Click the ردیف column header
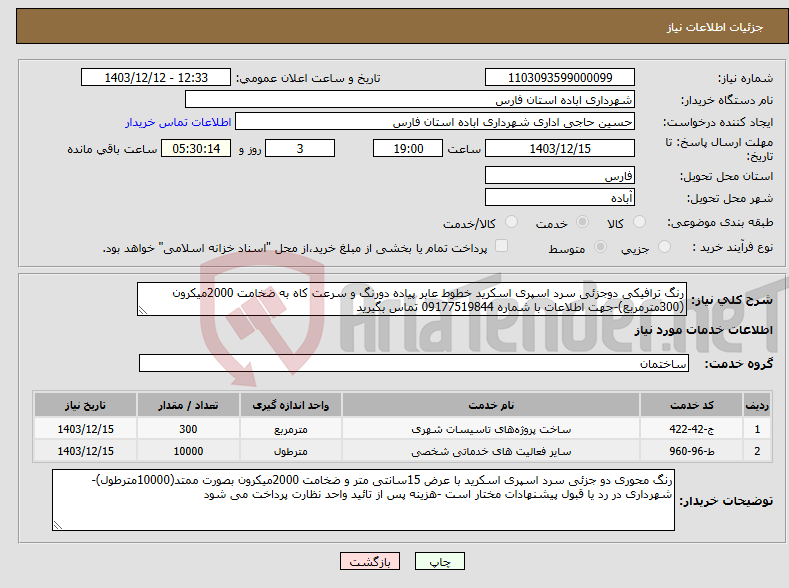Viewport: 789px width, 588px height. [x=757, y=405]
